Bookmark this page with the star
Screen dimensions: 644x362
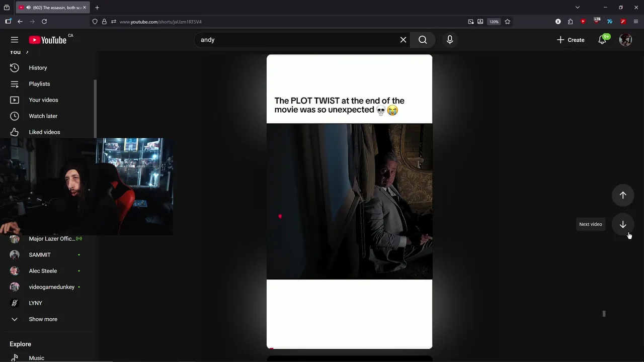tap(507, 22)
